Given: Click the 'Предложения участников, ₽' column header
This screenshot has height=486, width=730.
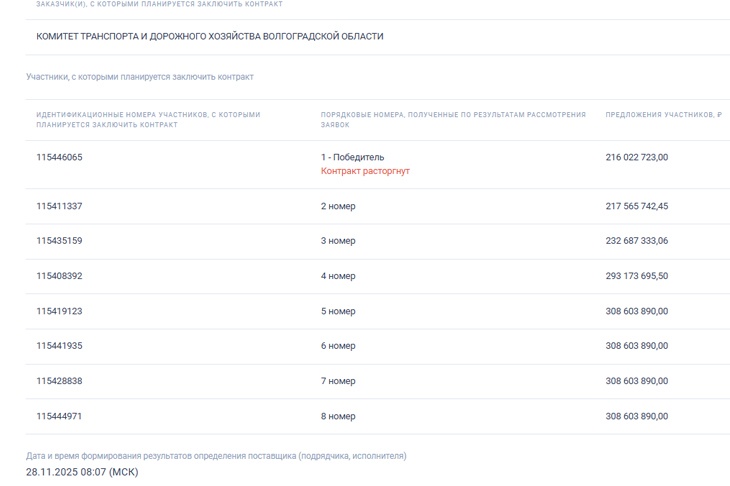Looking at the screenshot, I should coord(663,115).
